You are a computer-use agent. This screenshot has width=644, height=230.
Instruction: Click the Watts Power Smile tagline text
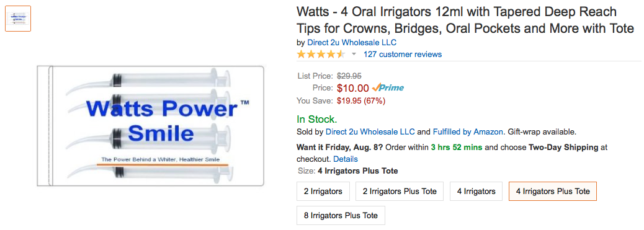tap(161, 159)
